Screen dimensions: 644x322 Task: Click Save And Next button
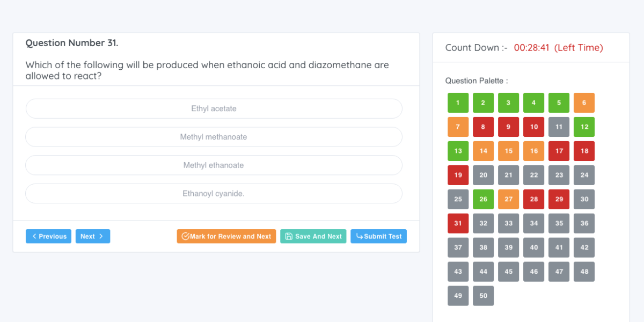[313, 236]
